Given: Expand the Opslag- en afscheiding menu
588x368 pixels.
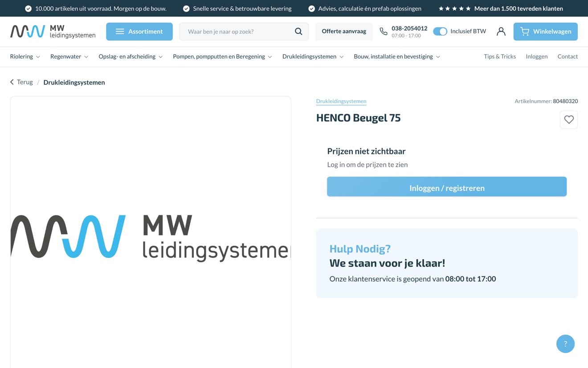Looking at the screenshot, I should pos(131,57).
